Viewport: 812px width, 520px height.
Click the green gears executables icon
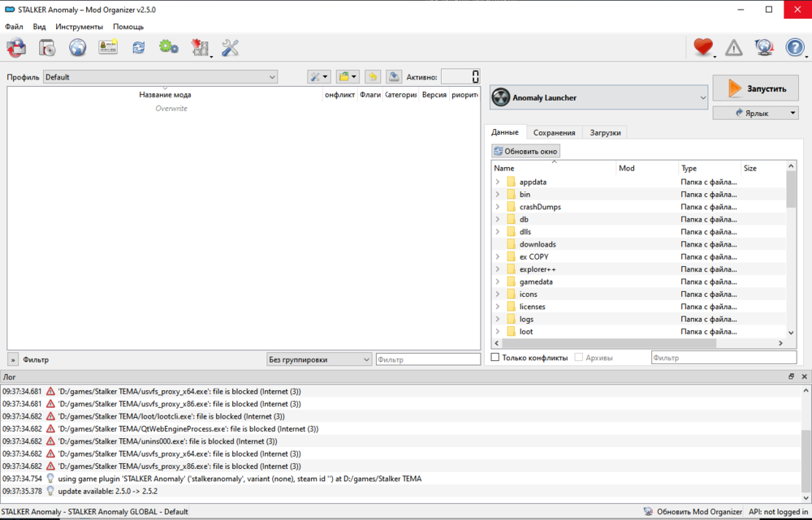coord(169,48)
